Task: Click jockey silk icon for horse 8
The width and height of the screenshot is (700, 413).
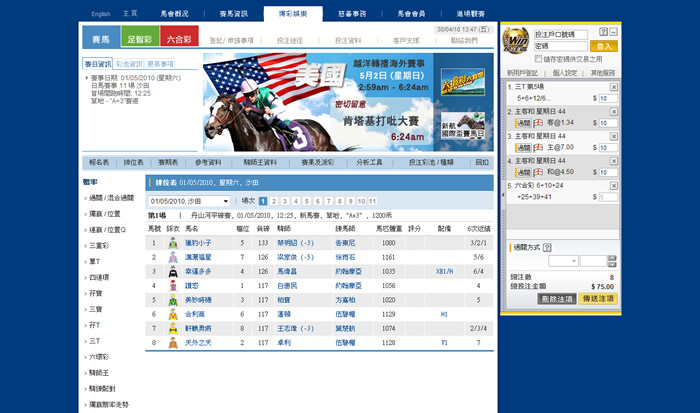Action: (x=171, y=342)
